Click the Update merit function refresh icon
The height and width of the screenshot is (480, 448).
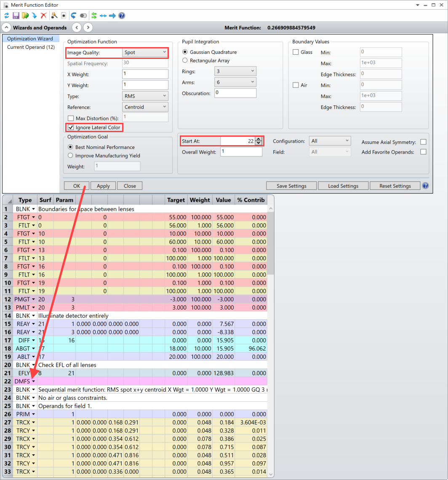tap(6, 16)
